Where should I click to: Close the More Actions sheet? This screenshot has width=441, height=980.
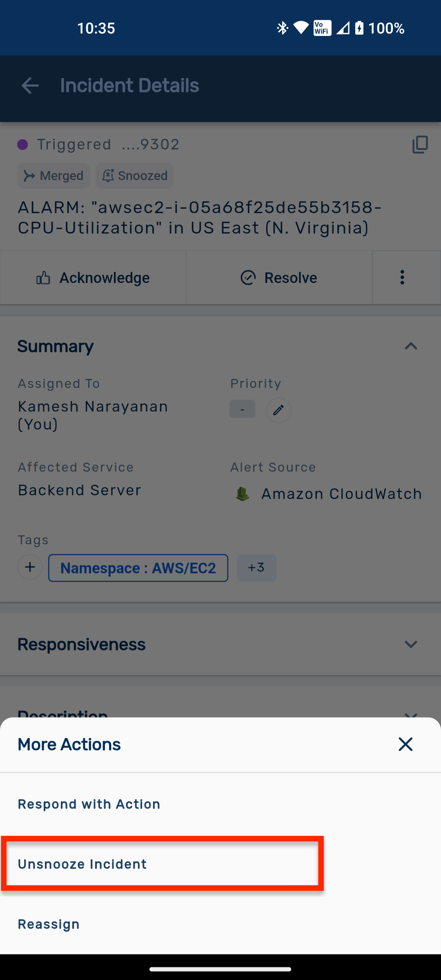tap(405, 744)
